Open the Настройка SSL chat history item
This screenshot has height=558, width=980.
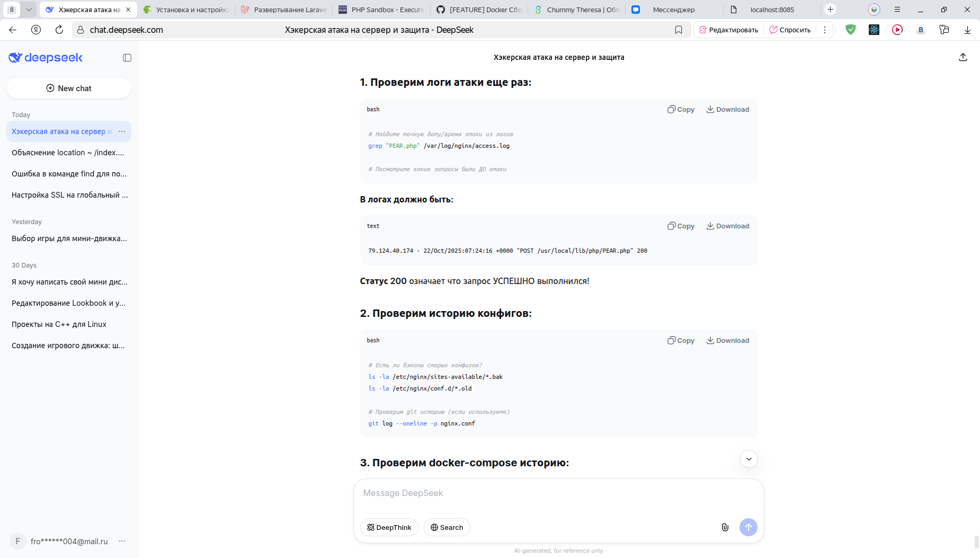pos(69,195)
